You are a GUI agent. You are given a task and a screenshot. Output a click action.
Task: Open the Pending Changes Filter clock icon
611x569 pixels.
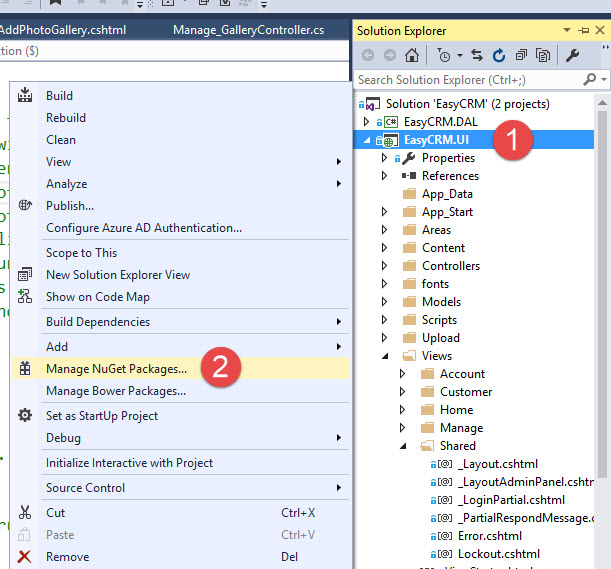coord(443,55)
